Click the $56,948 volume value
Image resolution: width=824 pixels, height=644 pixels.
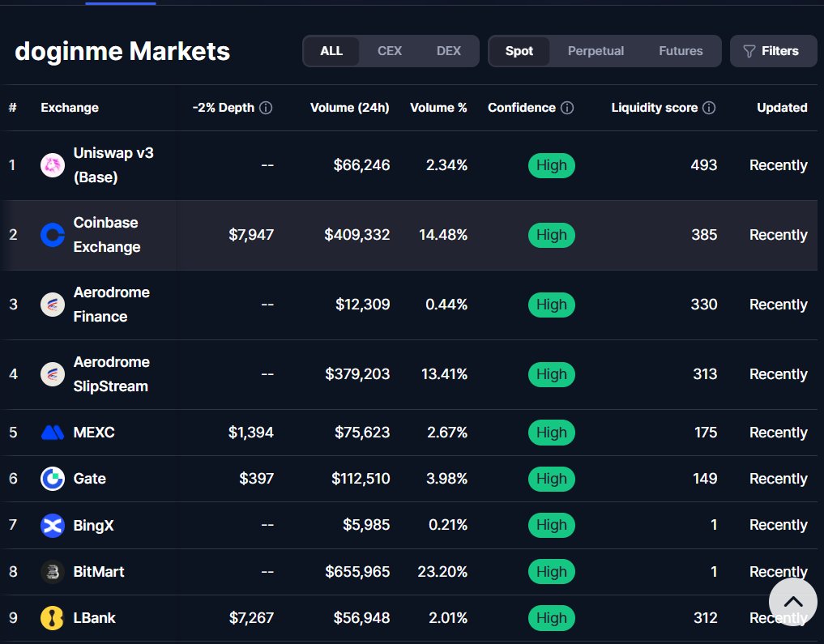click(361, 618)
